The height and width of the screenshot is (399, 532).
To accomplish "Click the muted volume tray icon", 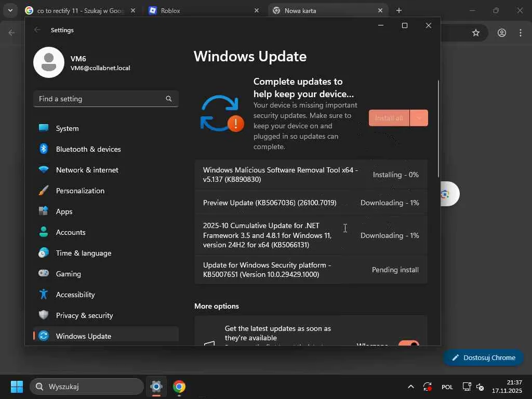I will pos(480,387).
